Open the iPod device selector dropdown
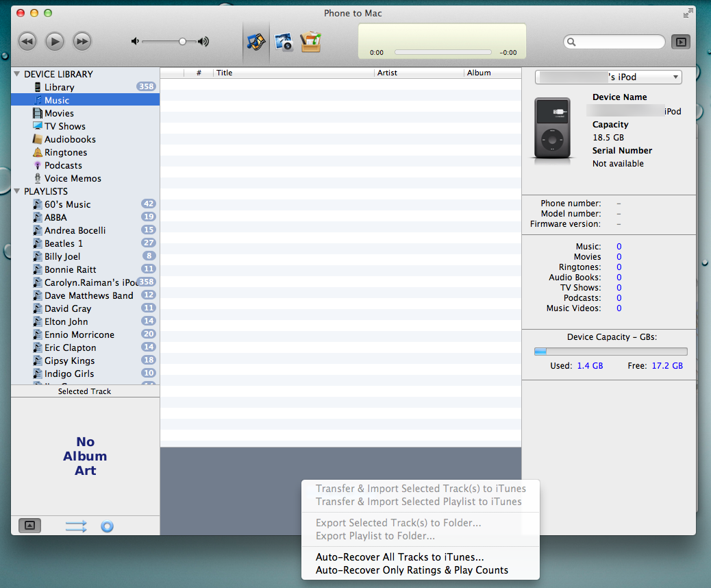Image resolution: width=711 pixels, height=588 pixels. (608, 77)
